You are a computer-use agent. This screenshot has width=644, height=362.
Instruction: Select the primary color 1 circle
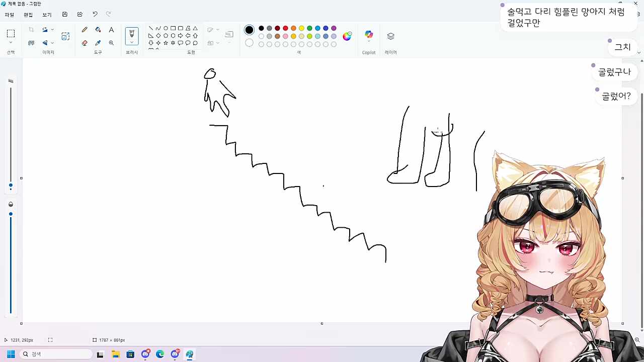tap(249, 30)
